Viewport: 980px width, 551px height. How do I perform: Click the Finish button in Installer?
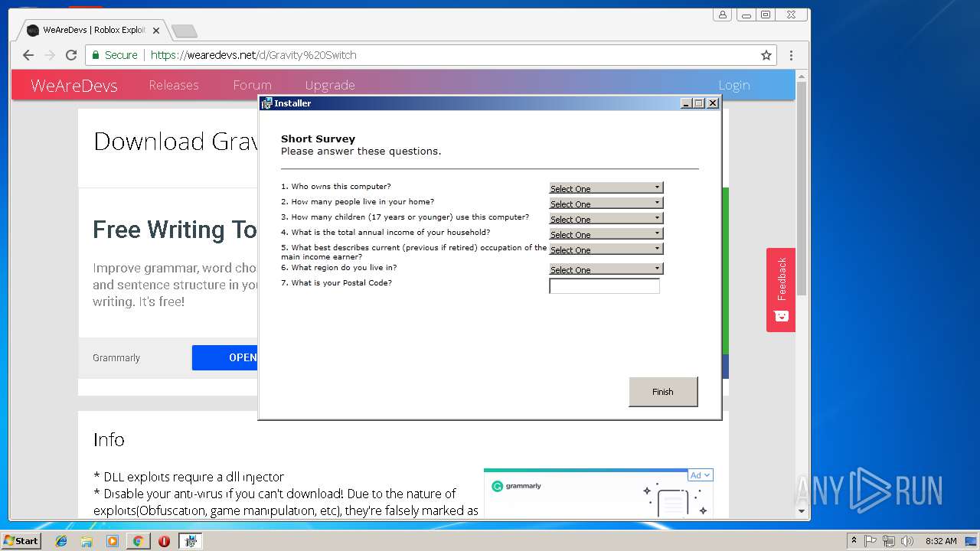663,392
